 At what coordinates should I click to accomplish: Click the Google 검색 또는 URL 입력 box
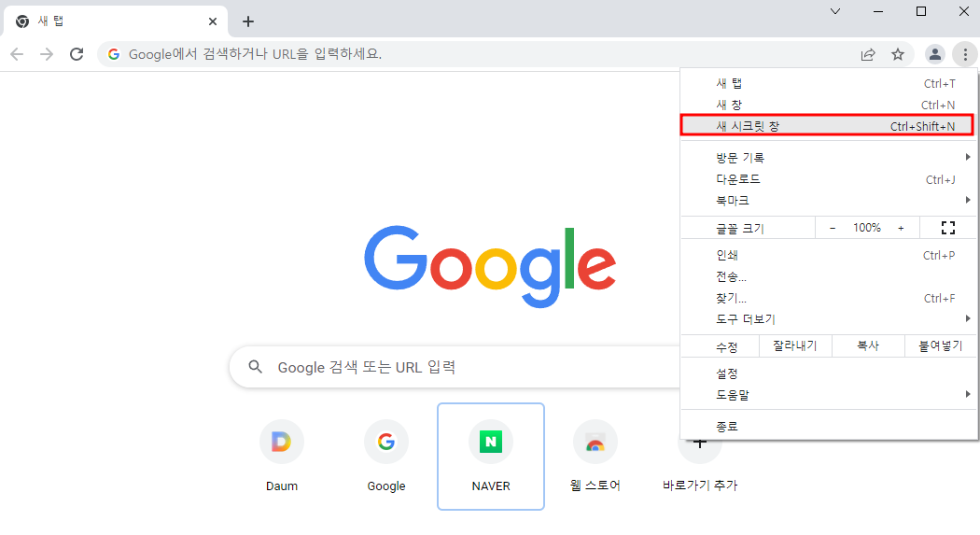[x=456, y=367]
